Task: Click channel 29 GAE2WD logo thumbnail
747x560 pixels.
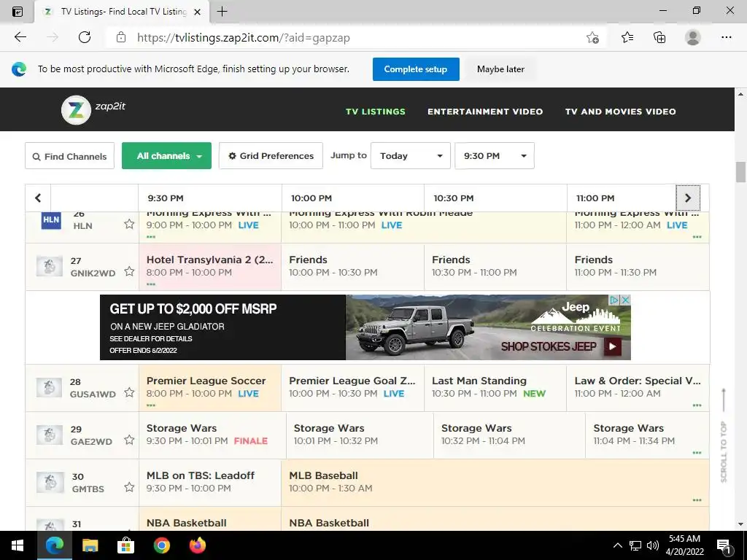Action: [50, 435]
